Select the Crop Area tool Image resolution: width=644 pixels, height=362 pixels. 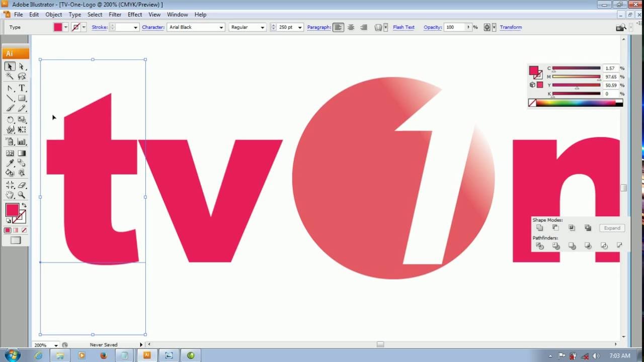10,185
